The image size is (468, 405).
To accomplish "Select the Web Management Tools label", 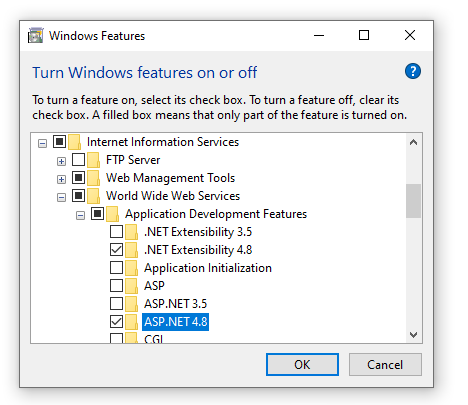I will tap(171, 178).
